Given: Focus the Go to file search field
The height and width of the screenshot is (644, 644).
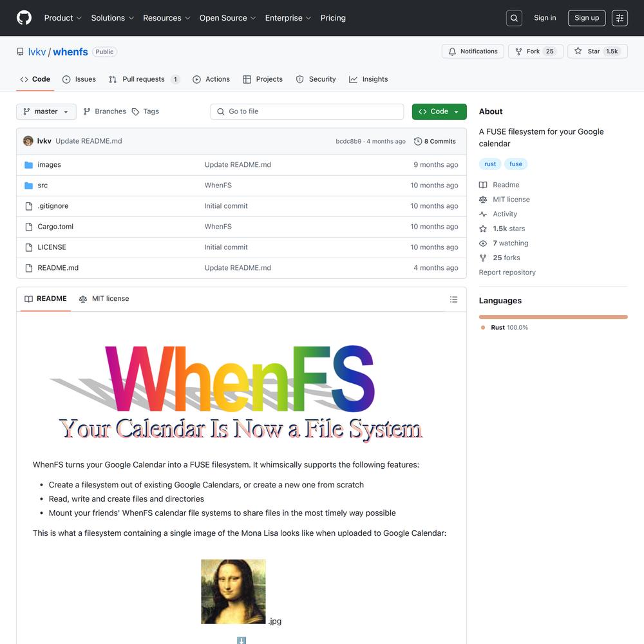Looking at the screenshot, I should [307, 111].
